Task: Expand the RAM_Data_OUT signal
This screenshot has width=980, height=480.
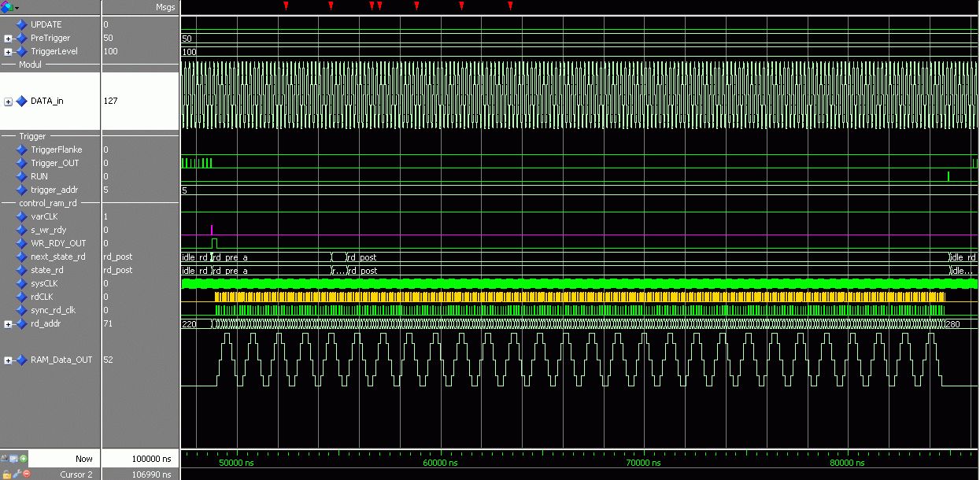Action: [x=8, y=360]
